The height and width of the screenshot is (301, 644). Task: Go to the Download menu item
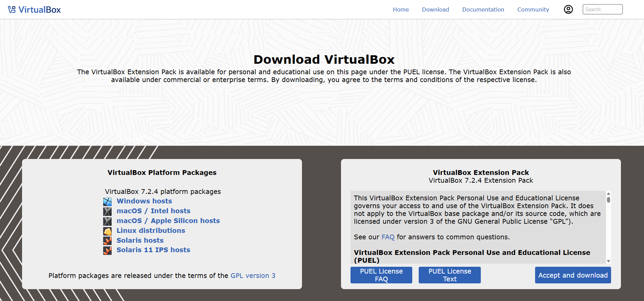(x=435, y=9)
